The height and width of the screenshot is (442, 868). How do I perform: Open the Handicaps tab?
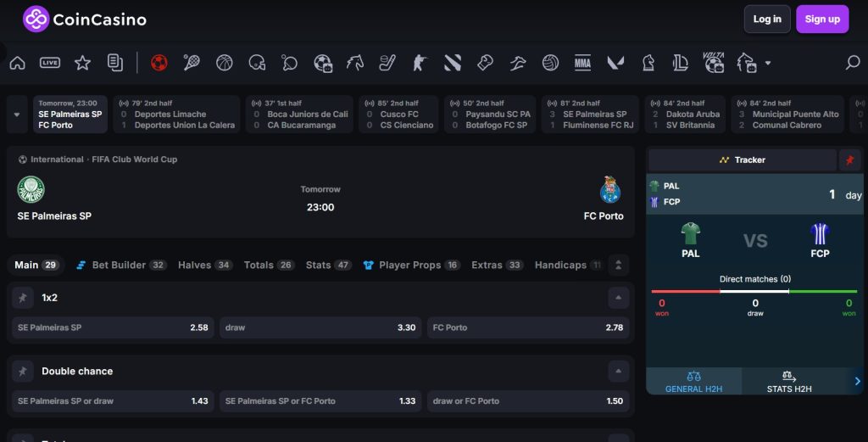[568, 266]
